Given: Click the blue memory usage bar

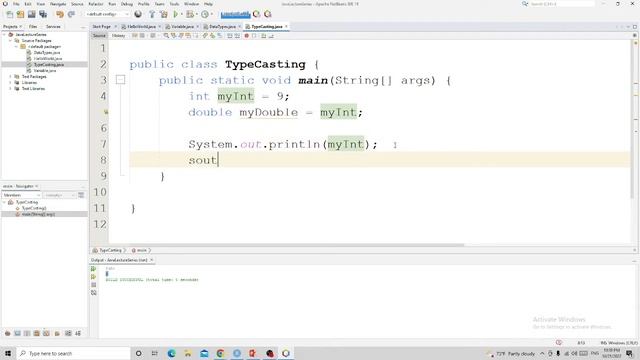Looking at the screenshot, I should [236, 14].
